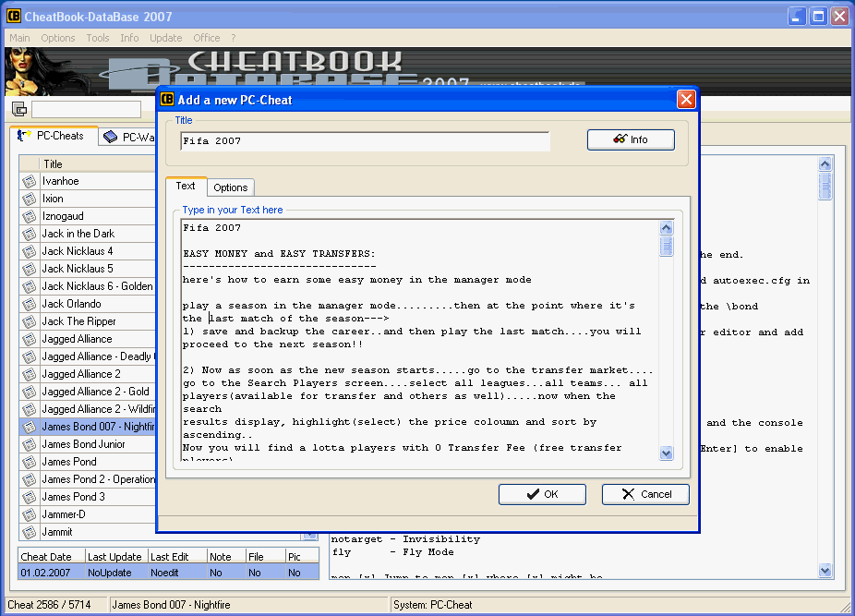
Task: Click the search icon left of search box
Action: pyautogui.click(x=19, y=110)
